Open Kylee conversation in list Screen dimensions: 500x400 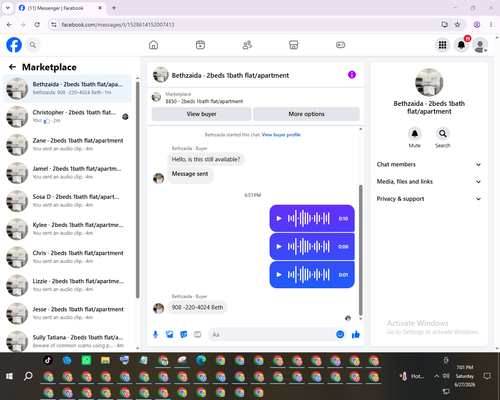[x=67, y=229]
